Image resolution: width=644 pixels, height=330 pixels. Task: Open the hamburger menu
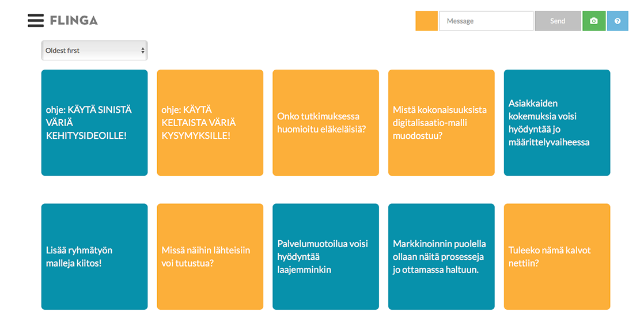click(x=36, y=21)
